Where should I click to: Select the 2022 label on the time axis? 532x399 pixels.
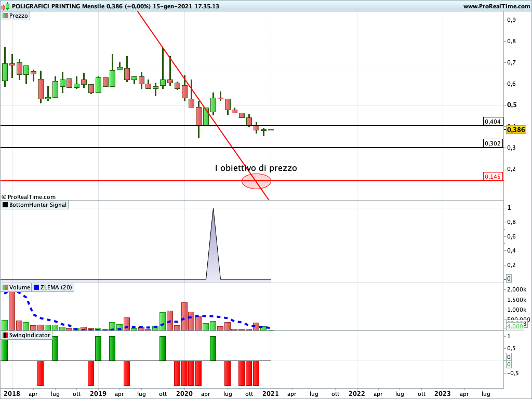coord(357,394)
